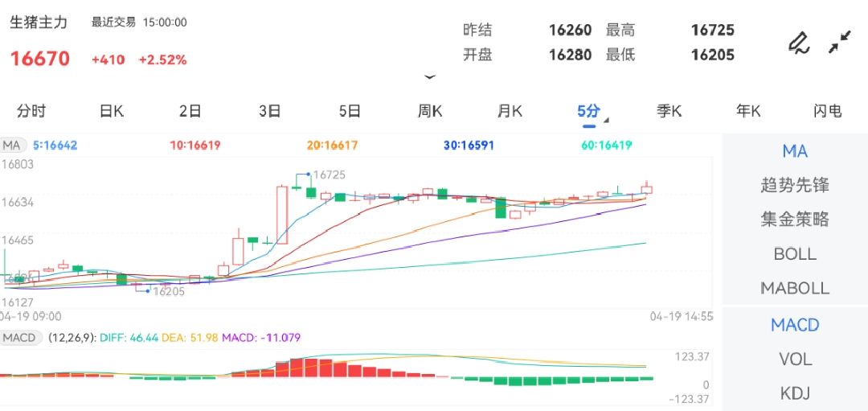Select MABOLL indicator in sidebar
The height and width of the screenshot is (411, 868).
click(795, 288)
